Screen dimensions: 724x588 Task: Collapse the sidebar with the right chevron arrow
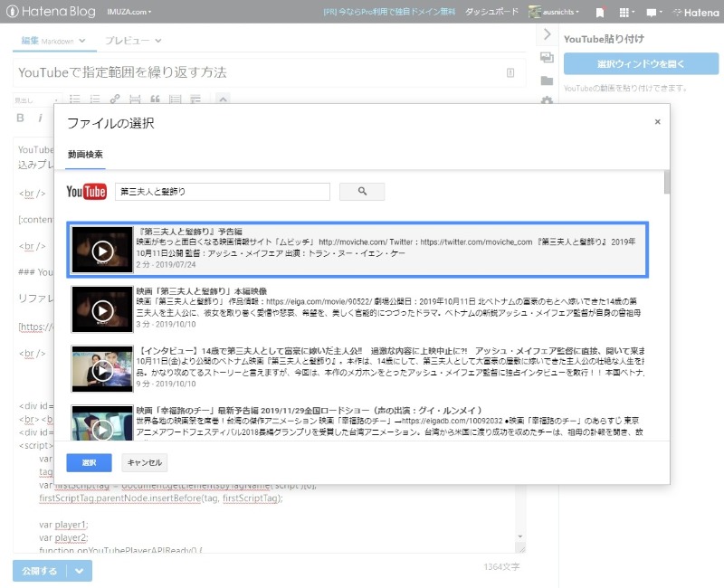click(547, 34)
